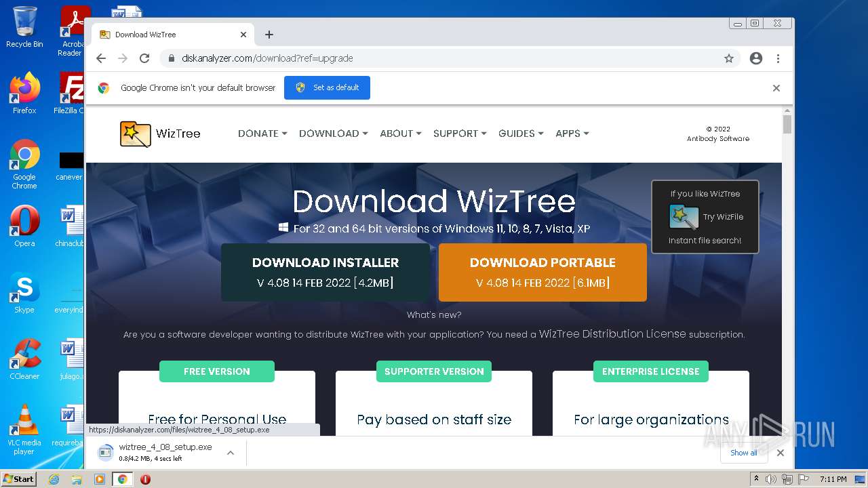The width and height of the screenshot is (868, 488).
Task: Bookmark this page with the star icon
Action: point(729,58)
